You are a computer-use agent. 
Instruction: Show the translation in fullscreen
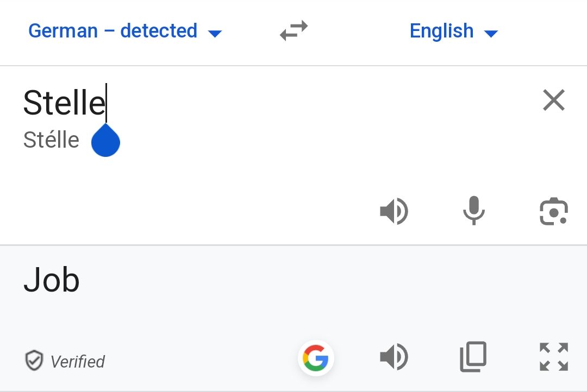(x=554, y=357)
